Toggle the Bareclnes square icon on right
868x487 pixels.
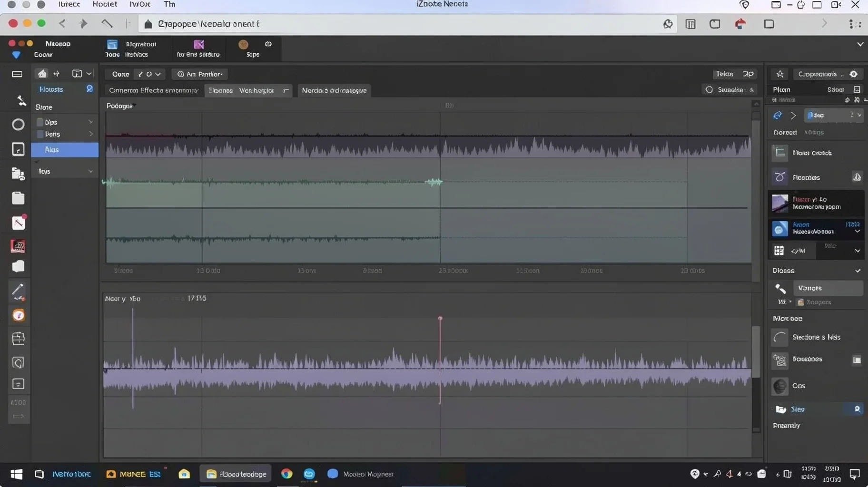(857, 360)
